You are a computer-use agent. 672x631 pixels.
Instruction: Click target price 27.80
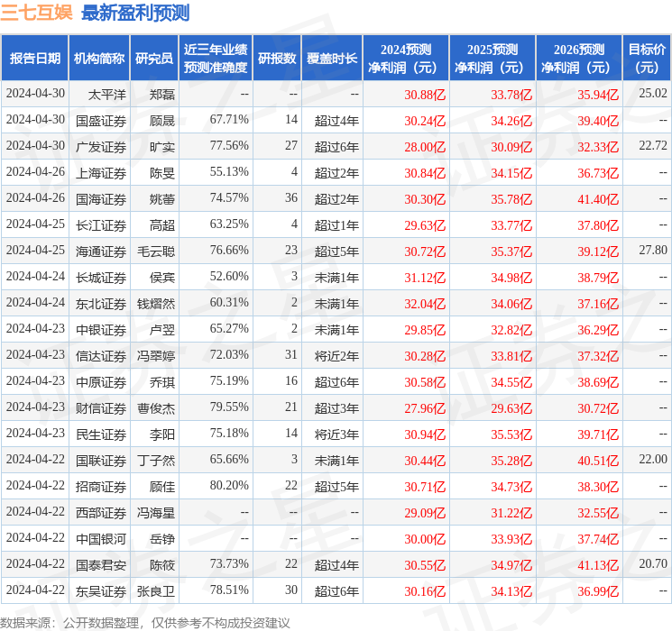(x=653, y=250)
